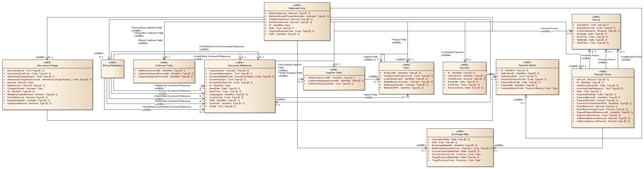Click the Payment Terms class title
This screenshot has width=644, height=169.
pyautogui.click(x=602, y=74)
